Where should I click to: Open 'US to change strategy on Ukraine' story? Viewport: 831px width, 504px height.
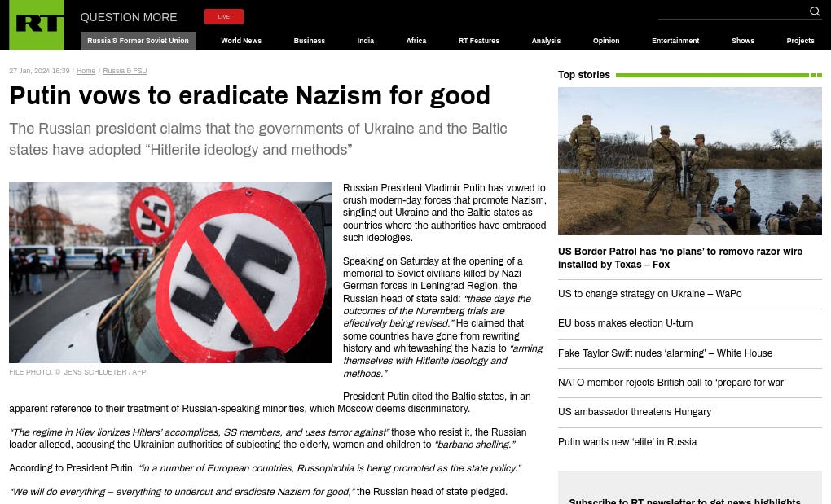tap(650, 294)
